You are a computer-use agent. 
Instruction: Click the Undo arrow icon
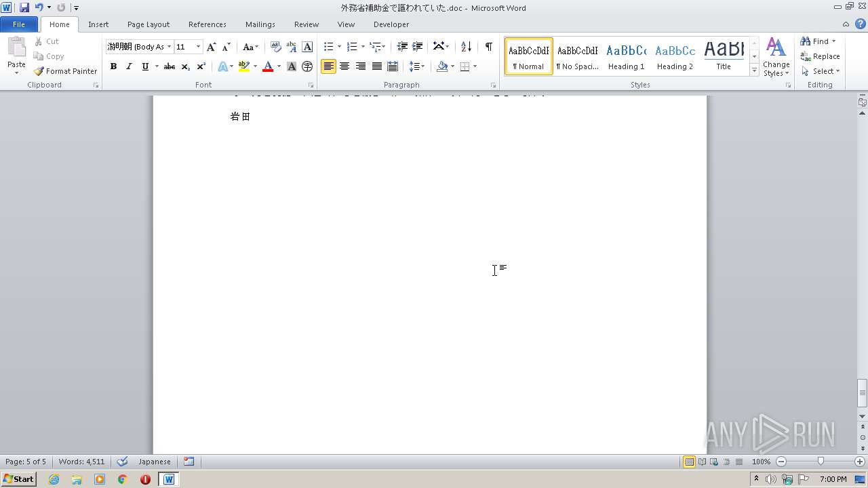coord(39,7)
